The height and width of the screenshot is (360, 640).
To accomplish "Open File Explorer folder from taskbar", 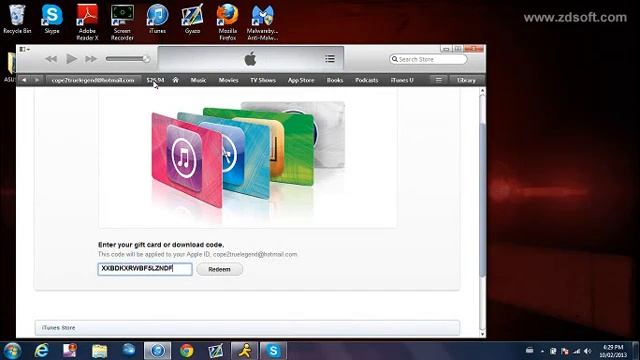I will pyautogui.click(x=99, y=351).
